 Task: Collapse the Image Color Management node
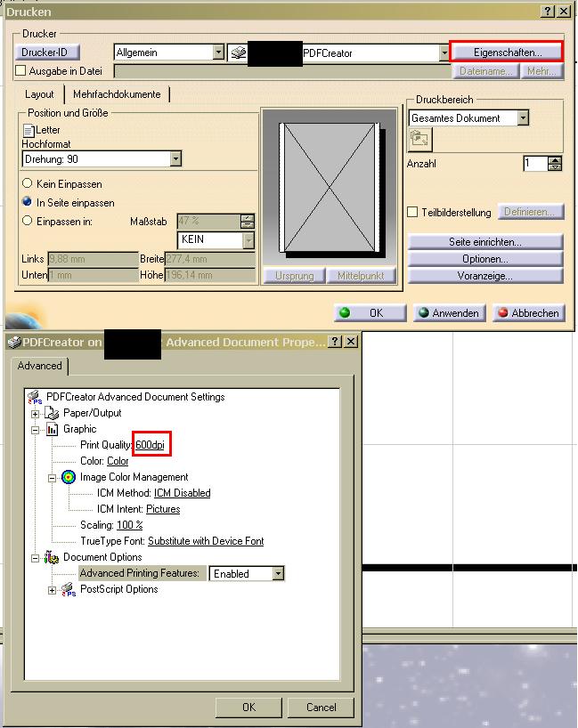[52, 478]
